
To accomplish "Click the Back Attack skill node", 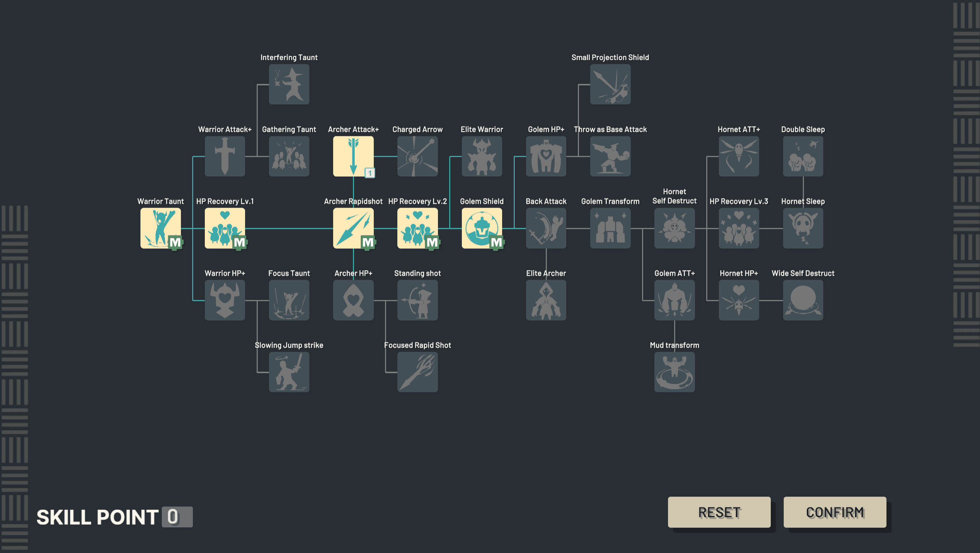I will [x=546, y=229].
